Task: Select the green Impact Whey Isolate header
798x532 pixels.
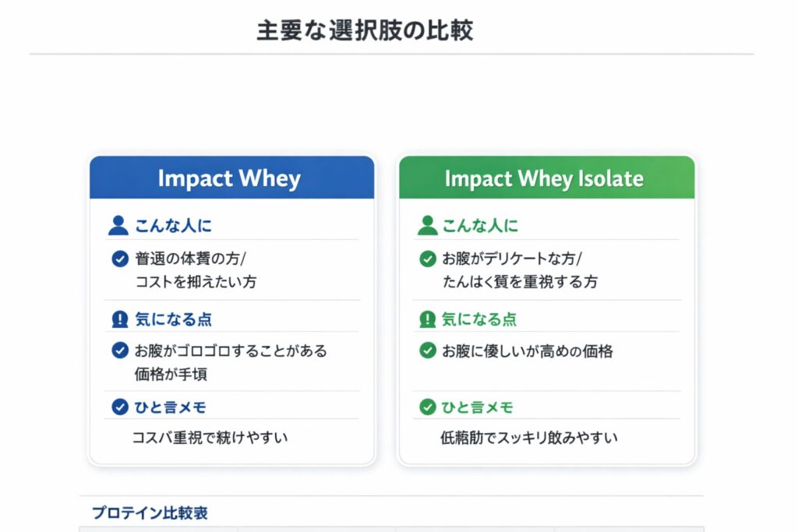Action: coord(546,178)
